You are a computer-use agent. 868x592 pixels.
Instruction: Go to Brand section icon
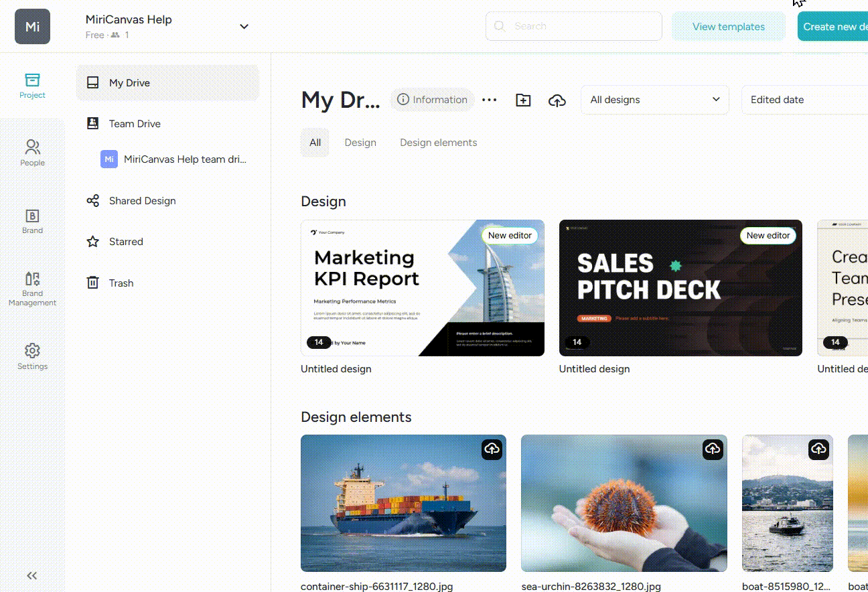tap(32, 221)
